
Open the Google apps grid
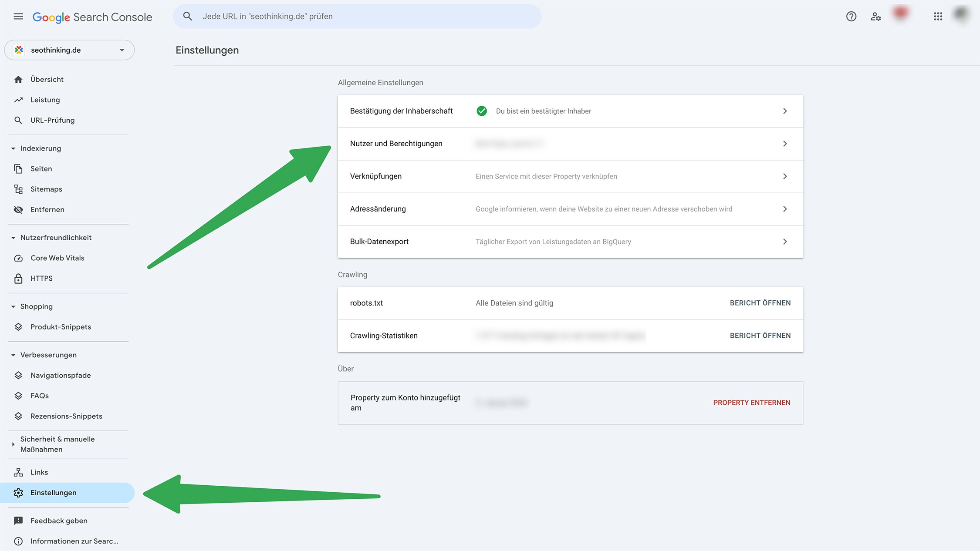point(938,17)
